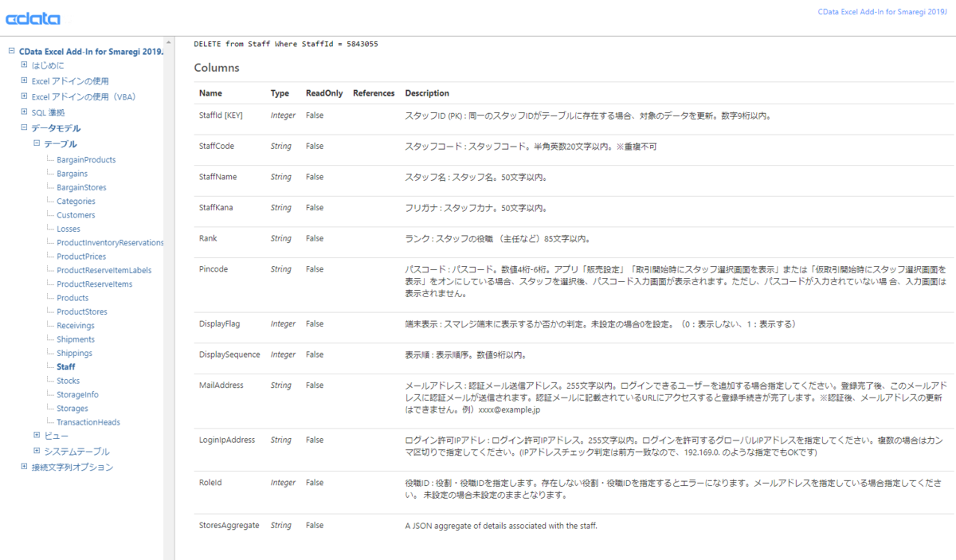
Task: Open the ProductReserveItems table page
Action: pyautogui.click(x=94, y=284)
